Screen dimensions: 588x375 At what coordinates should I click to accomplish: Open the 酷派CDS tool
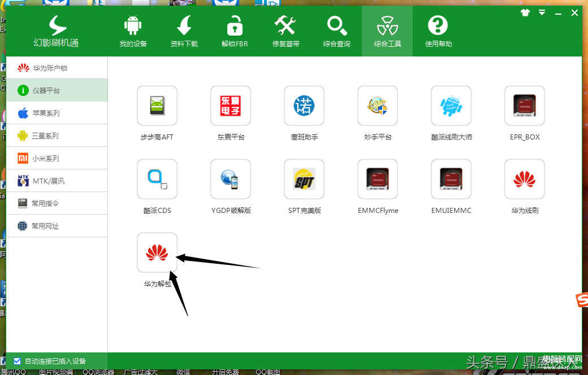click(157, 180)
